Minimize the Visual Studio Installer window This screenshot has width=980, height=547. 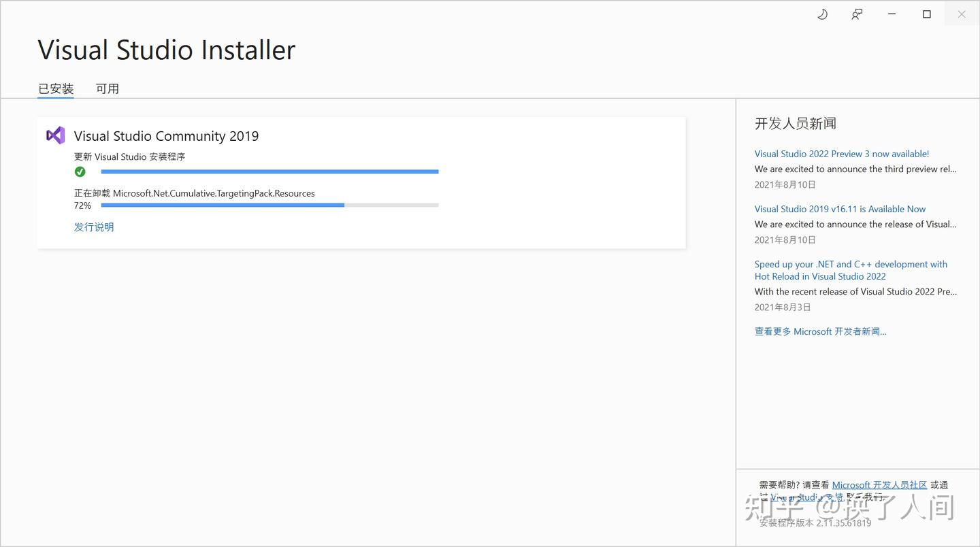(x=892, y=14)
